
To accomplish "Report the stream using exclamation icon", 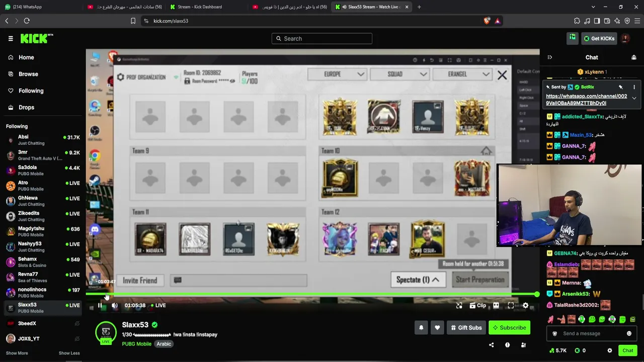I will point(507,345).
